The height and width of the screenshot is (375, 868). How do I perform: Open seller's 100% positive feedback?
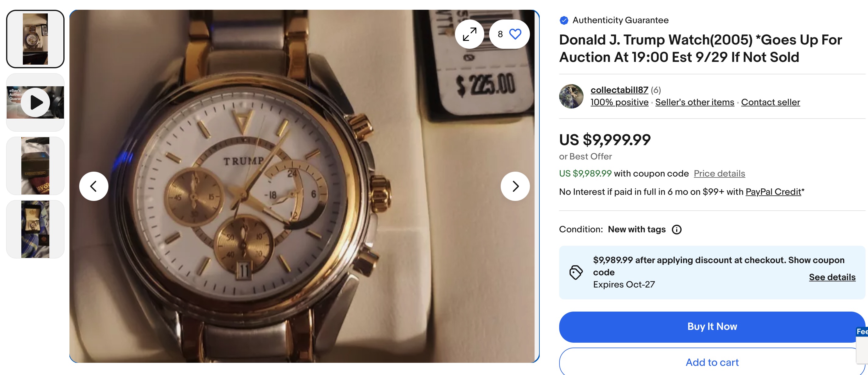[x=619, y=102]
